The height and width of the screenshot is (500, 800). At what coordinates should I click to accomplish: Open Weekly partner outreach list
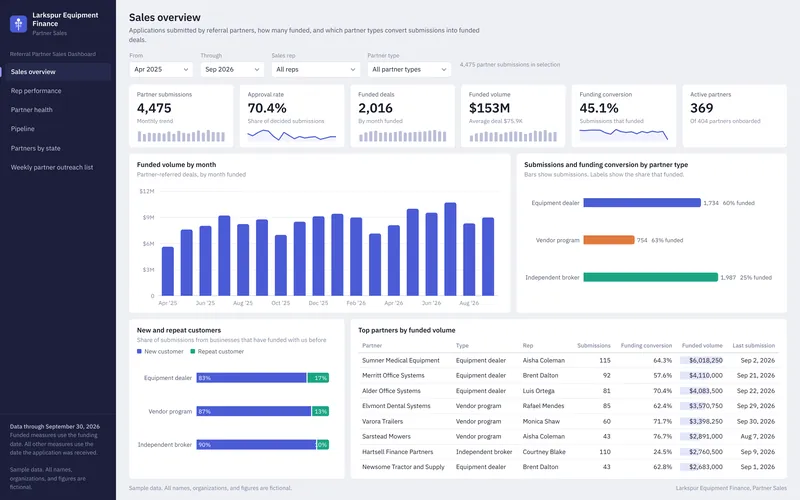click(x=56, y=167)
